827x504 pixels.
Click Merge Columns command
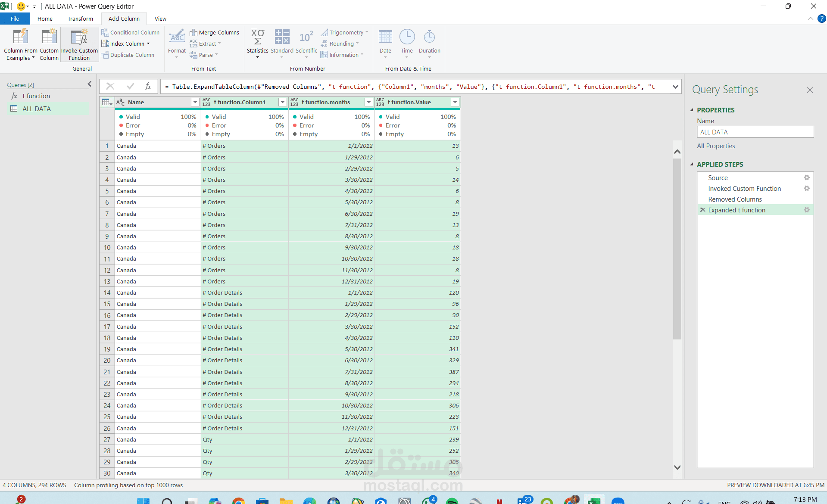(214, 32)
